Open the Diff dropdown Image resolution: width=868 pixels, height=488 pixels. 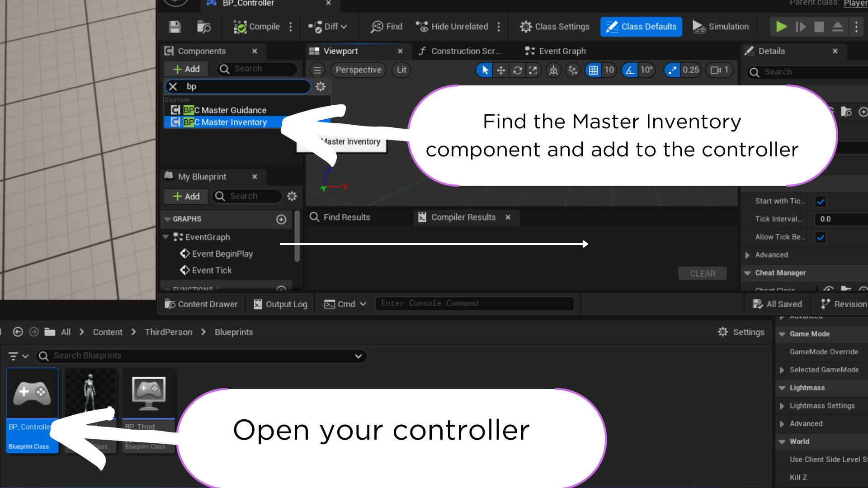pyautogui.click(x=328, y=27)
